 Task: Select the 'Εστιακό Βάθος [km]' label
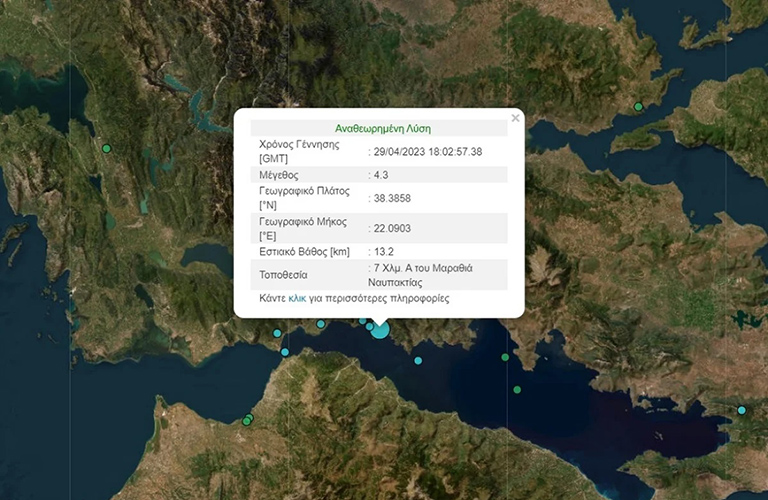coord(304,252)
